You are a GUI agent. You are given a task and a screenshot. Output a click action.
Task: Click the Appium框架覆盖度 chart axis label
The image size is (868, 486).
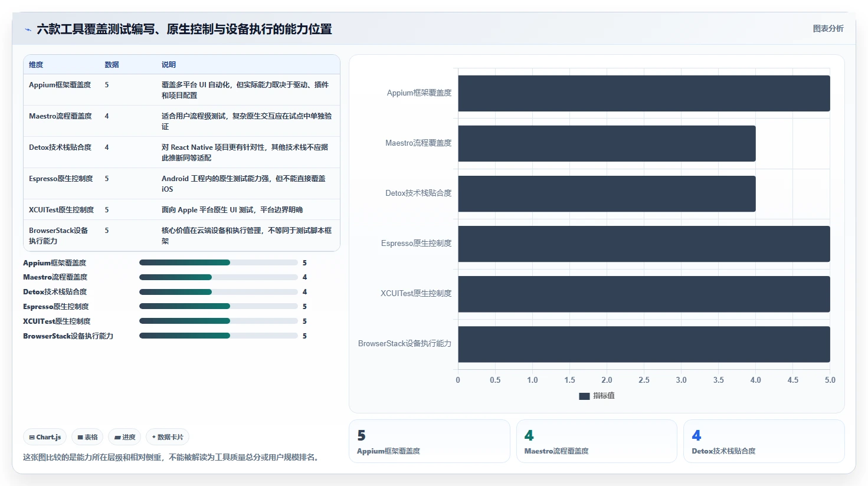tap(419, 93)
